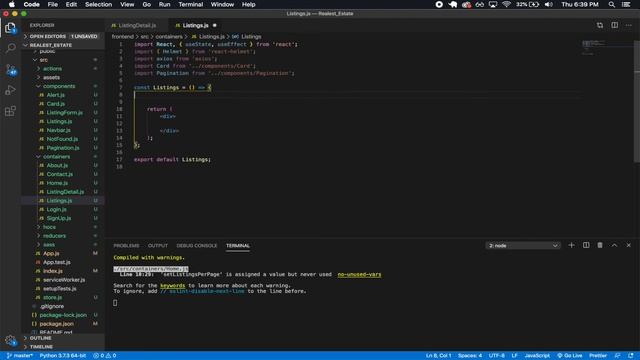The image size is (640, 360).
Task: Maximize the terminal panel size
Action: point(614,245)
